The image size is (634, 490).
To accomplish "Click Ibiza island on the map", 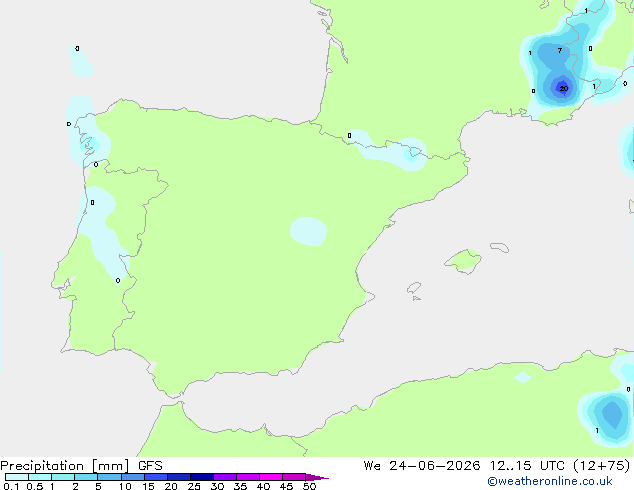I will [x=414, y=288].
